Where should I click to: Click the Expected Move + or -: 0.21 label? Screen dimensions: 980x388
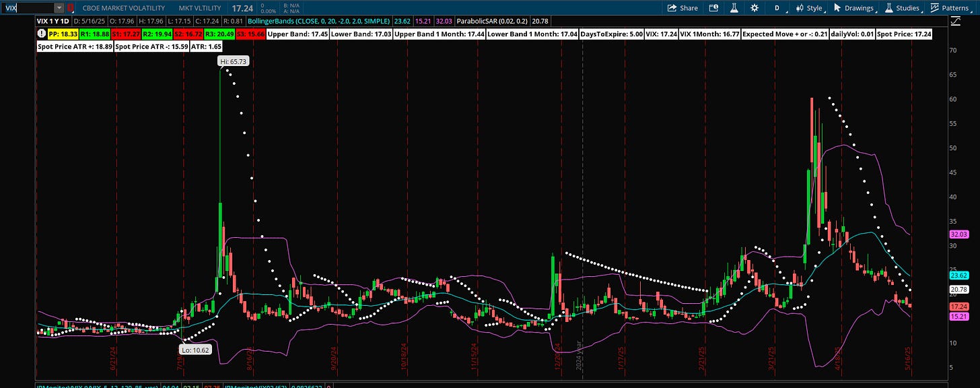[x=785, y=33]
